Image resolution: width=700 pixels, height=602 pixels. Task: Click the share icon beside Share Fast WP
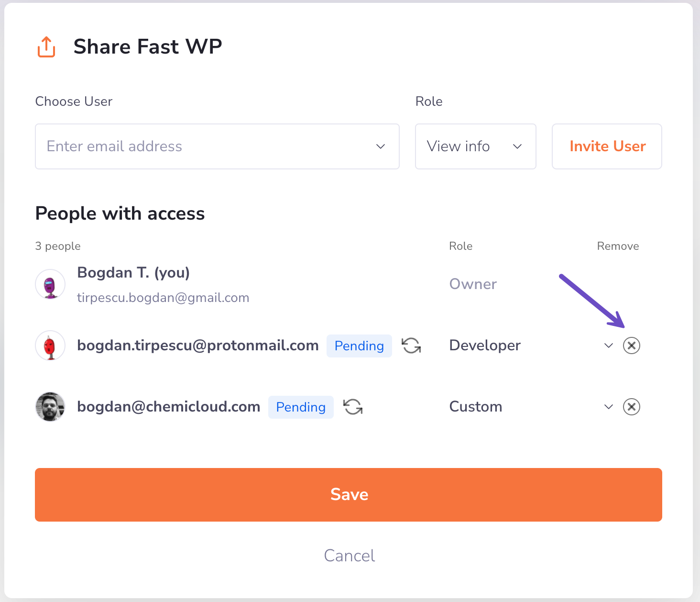coord(46,47)
